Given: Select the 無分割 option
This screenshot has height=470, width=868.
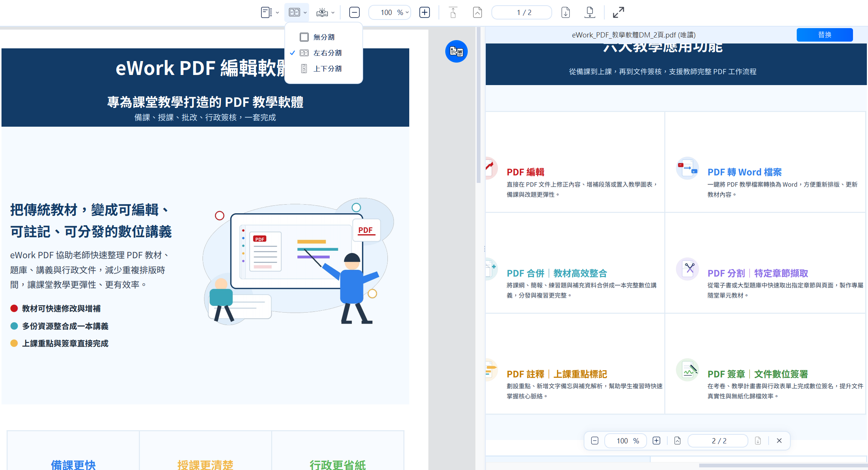Looking at the screenshot, I should click(x=324, y=37).
